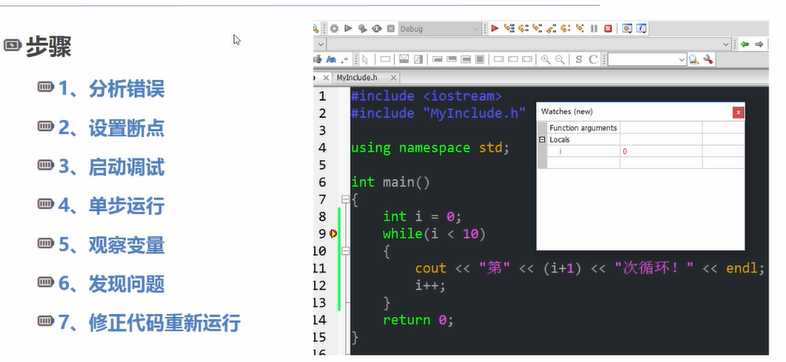
Task: Click the '7、修正代码重新运行' step text
Action: click(x=149, y=322)
